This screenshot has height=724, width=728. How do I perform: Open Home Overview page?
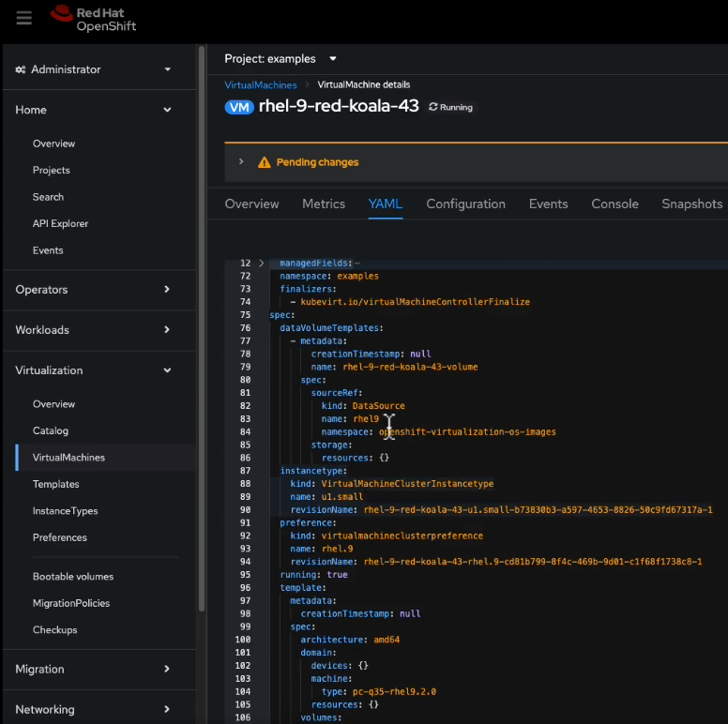point(53,143)
